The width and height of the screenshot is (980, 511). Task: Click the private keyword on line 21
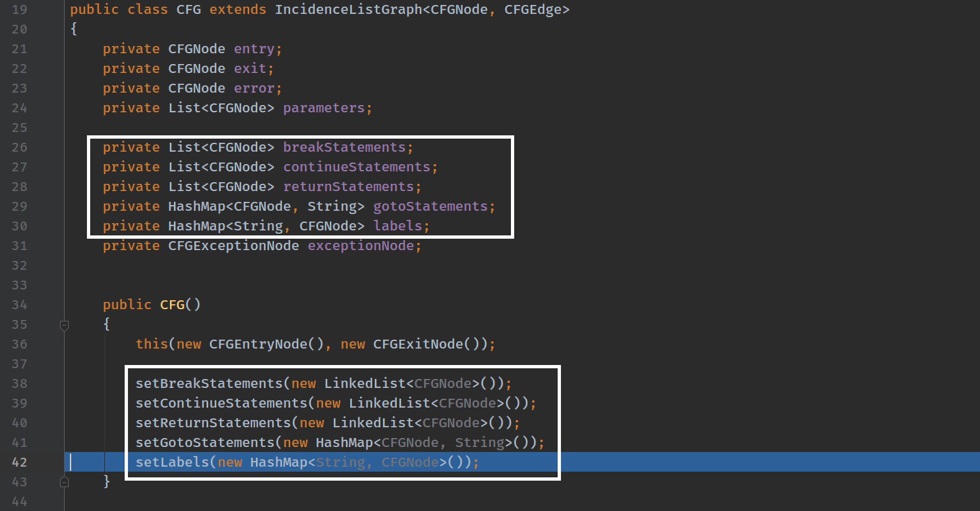pos(131,49)
